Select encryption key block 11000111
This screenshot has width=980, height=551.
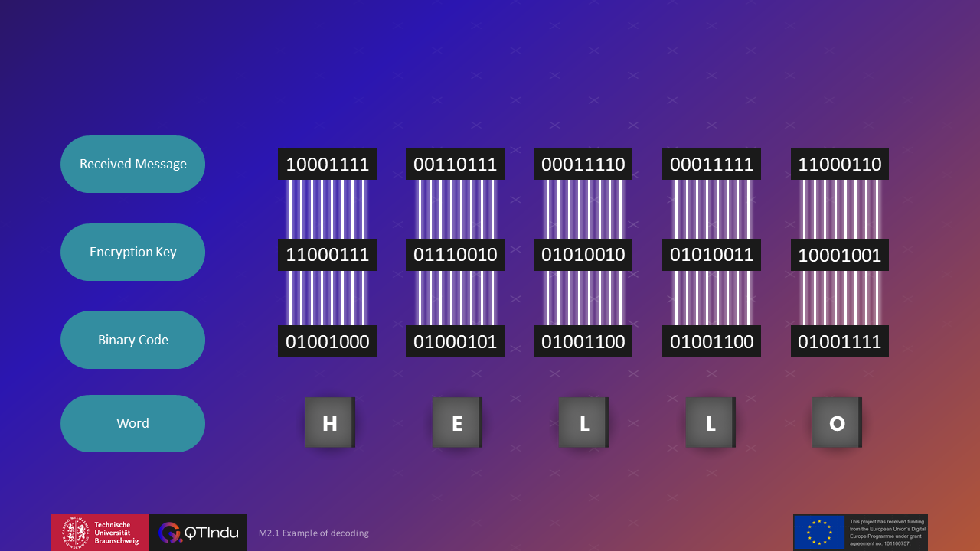(327, 255)
